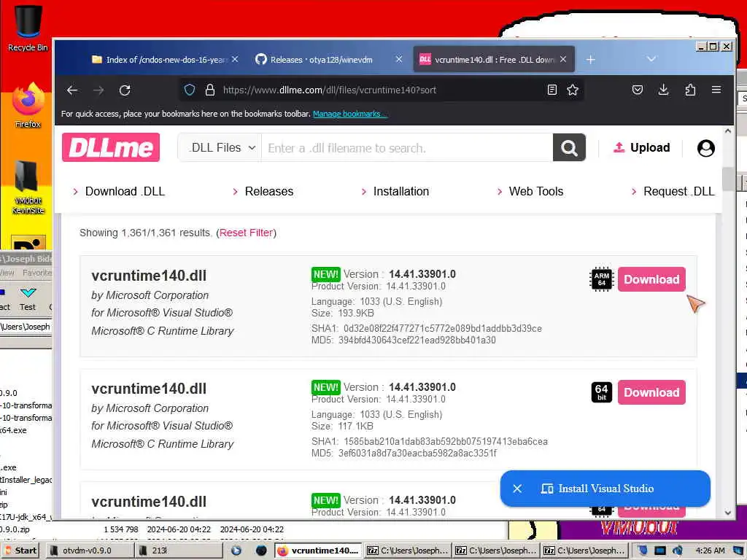Open the Recycle Bin desktop icon
This screenshot has height=560, width=747.
tap(28, 28)
